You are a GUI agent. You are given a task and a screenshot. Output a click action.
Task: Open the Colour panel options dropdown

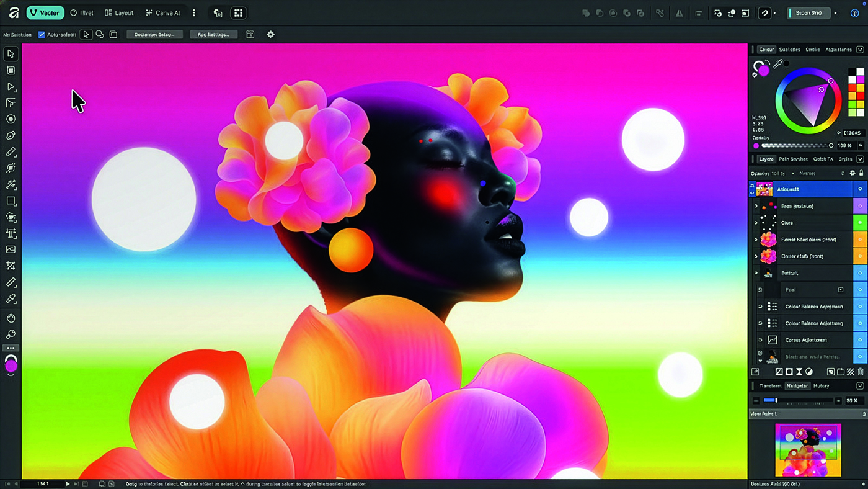pyautogui.click(x=860, y=50)
